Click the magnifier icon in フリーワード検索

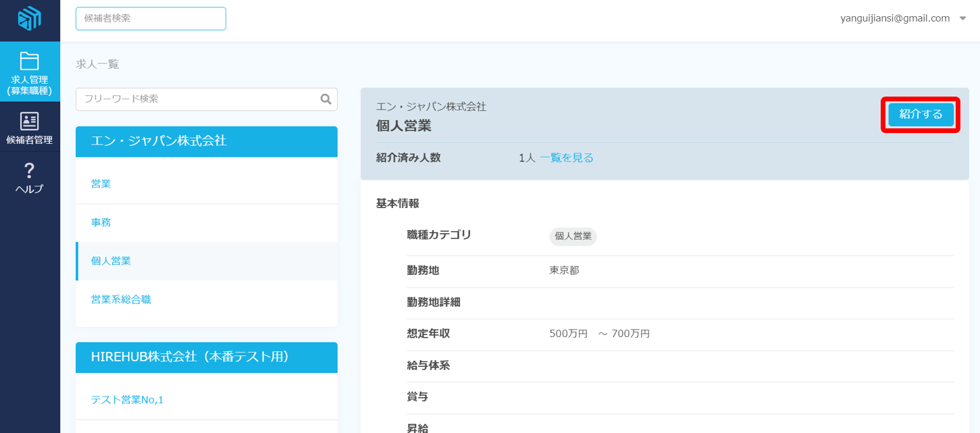click(x=326, y=99)
